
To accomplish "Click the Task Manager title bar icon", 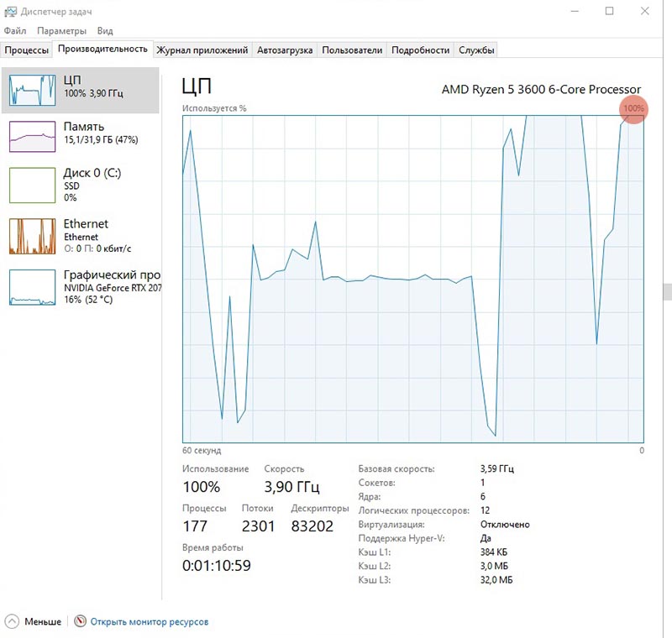I will [x=10, y=12].
